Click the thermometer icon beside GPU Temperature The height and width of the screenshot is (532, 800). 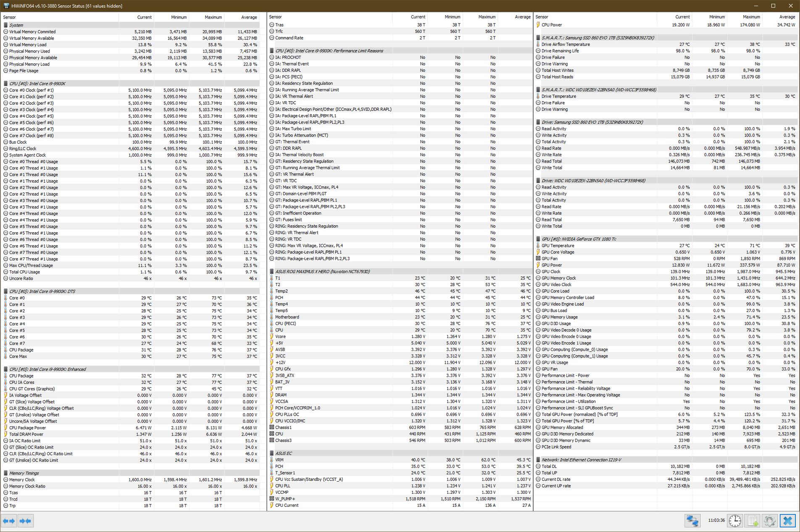pos(538,246)
